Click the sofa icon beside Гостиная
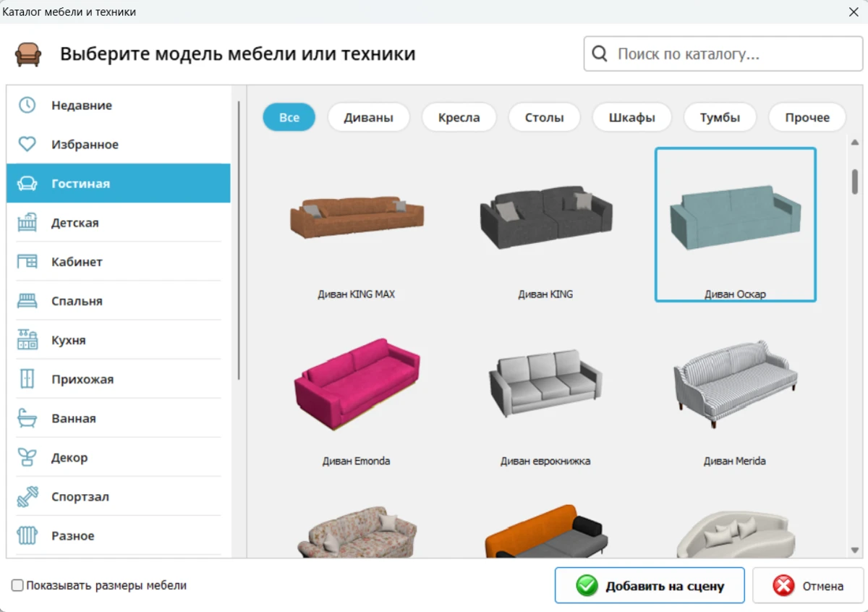 (27, 183)
